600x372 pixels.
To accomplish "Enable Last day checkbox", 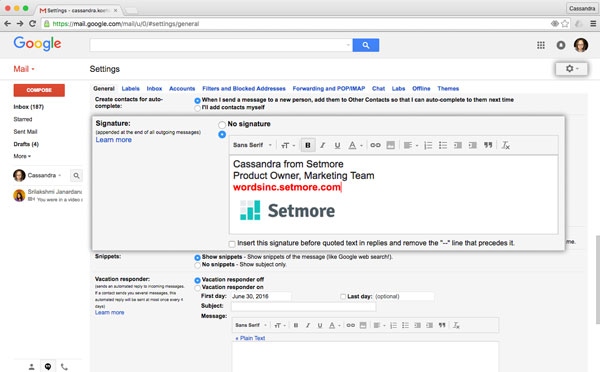I will 343,297.
